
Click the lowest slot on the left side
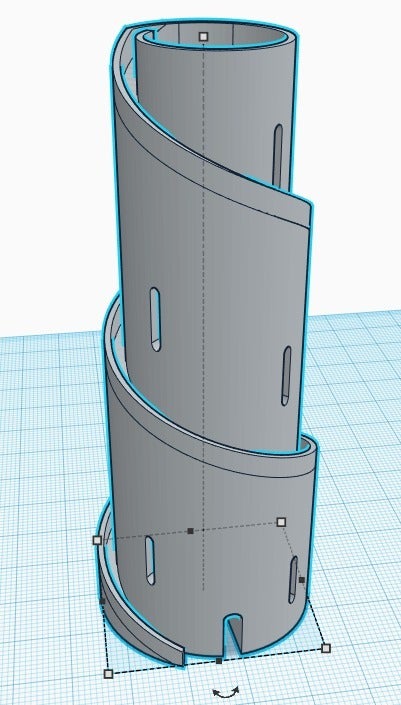(x=150, y=560)
